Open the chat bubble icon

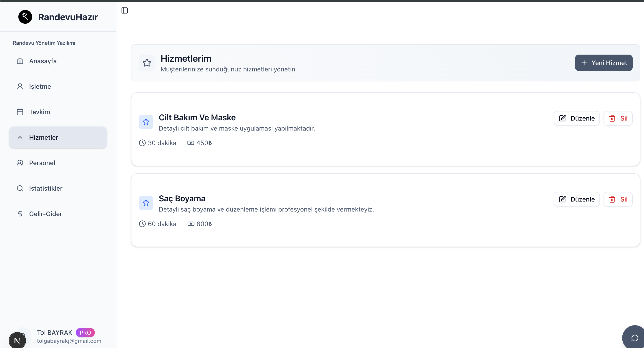click(x=634, y=338)
